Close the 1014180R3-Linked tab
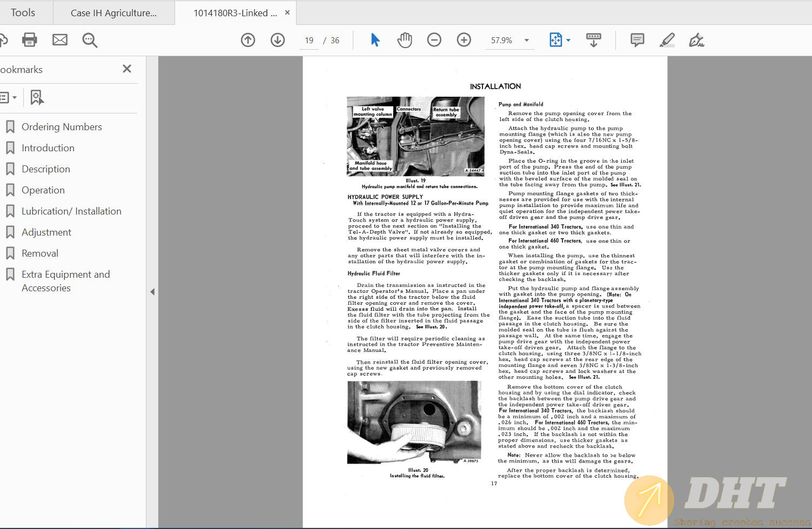Screen dimensions: 812x529 287,12
